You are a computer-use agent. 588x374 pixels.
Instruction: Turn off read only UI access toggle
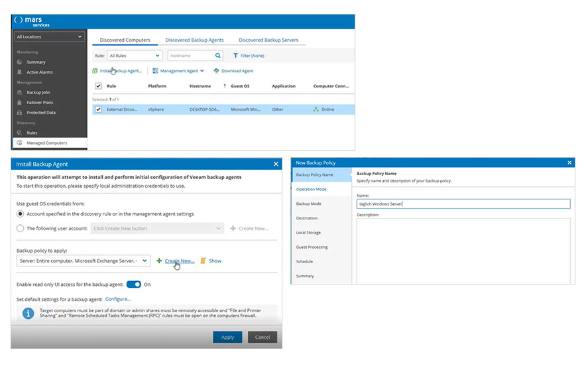tap(133, 284)
